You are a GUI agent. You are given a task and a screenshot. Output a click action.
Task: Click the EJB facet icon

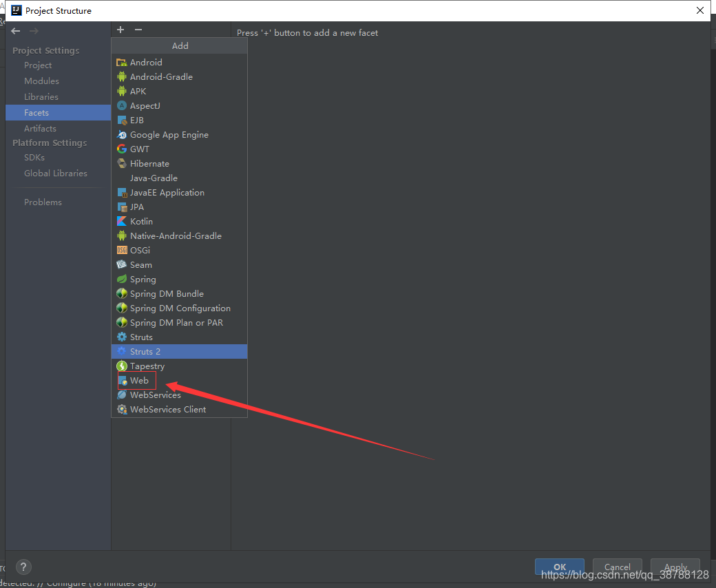pyautogui.click(x=122, y=120)
